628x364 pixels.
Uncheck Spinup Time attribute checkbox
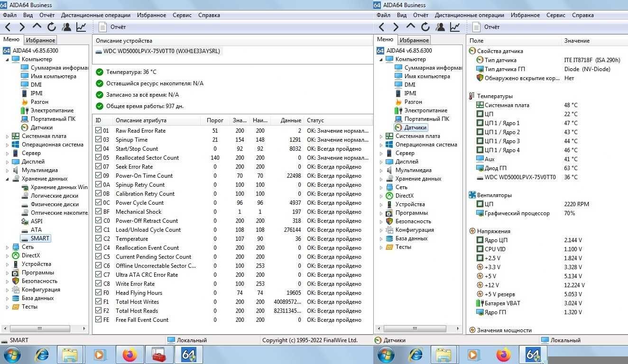coord(98,140)
